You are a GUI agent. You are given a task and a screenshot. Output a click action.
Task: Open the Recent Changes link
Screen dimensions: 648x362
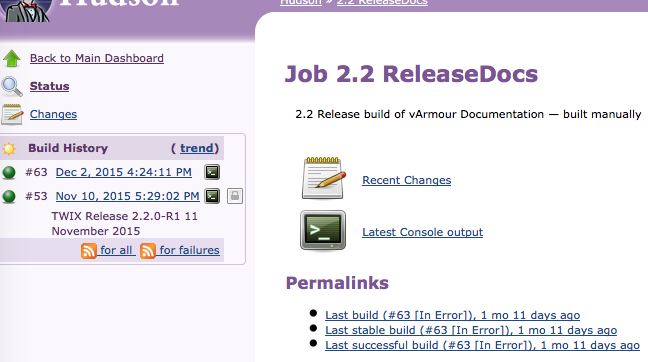(407, 181)
